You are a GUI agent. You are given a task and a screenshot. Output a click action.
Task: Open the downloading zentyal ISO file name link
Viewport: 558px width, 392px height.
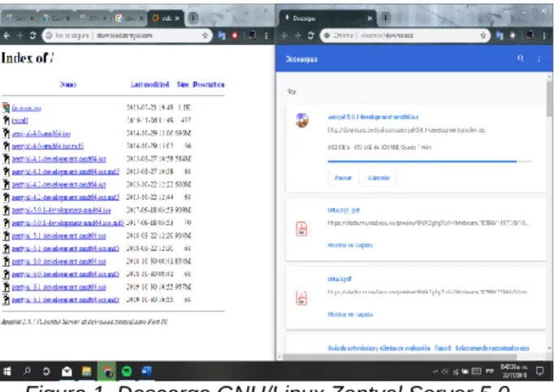point(373,117)
